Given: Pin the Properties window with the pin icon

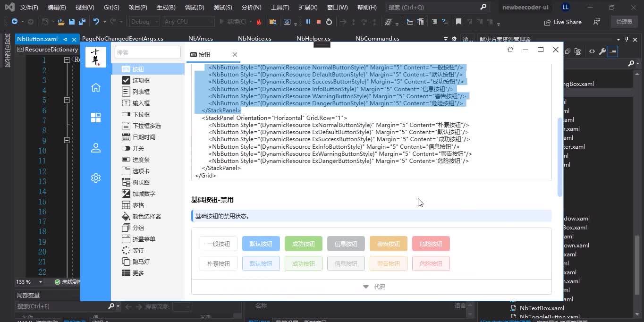Looking at the screenshot, I should [627, 39].
